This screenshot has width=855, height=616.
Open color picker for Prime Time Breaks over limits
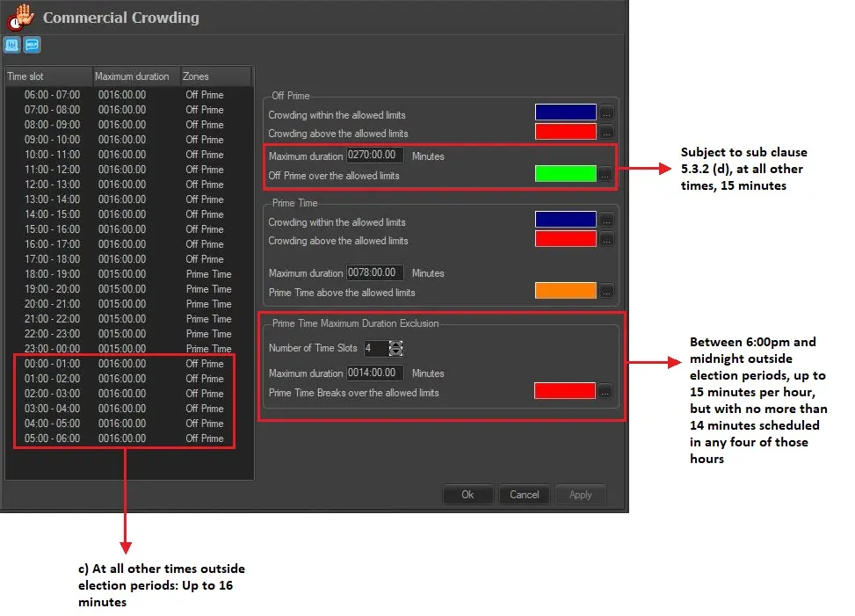[x=606, y=392]
